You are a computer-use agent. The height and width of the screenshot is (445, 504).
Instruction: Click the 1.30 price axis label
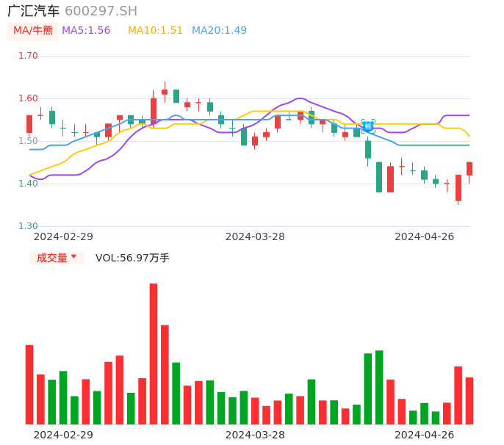pos(28,226)
